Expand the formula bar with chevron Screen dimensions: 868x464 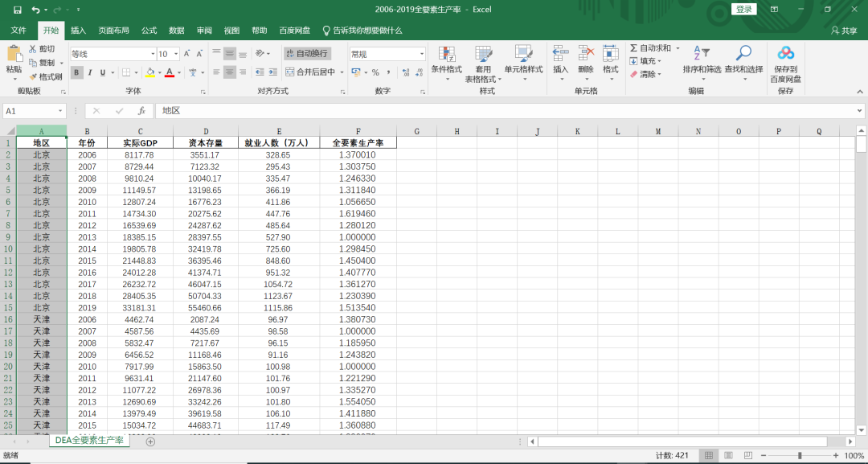point(859,111)
